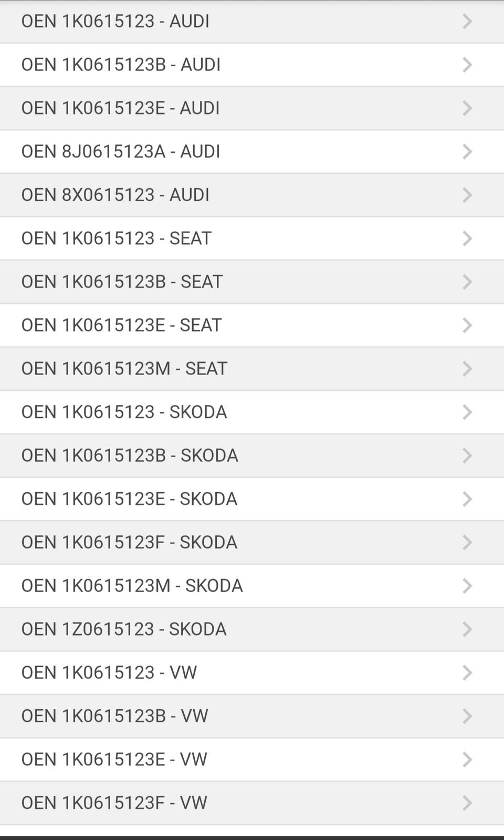The height and width of the screenshot is (840, 504).
Task: Open OEN 1K0615123M - SEAT listing
Action: pos(124,369)
